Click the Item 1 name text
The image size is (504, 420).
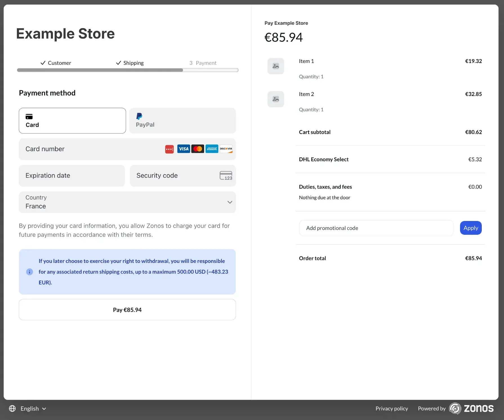(306, 61)
